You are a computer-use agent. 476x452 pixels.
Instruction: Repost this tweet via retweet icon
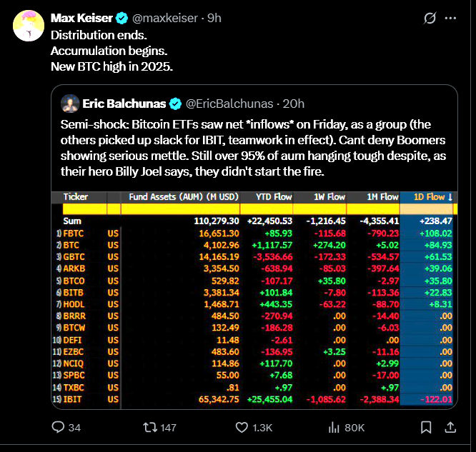coord(151,428)
